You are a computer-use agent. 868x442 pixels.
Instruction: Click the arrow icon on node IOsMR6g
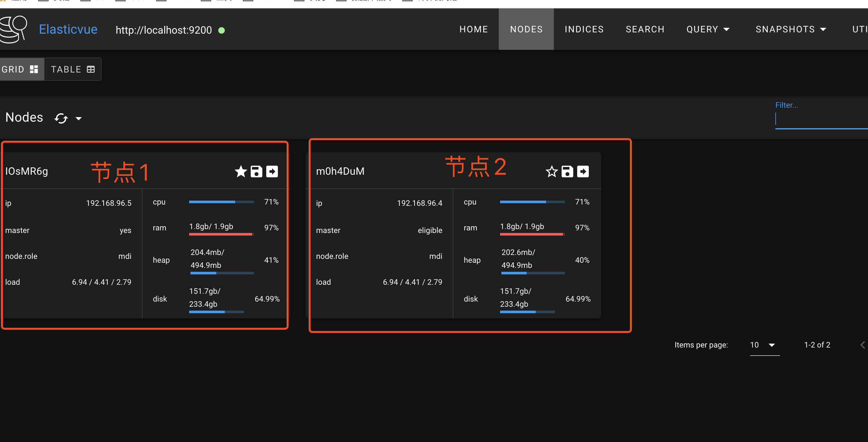pyautogui.click(x=272, y=171)
